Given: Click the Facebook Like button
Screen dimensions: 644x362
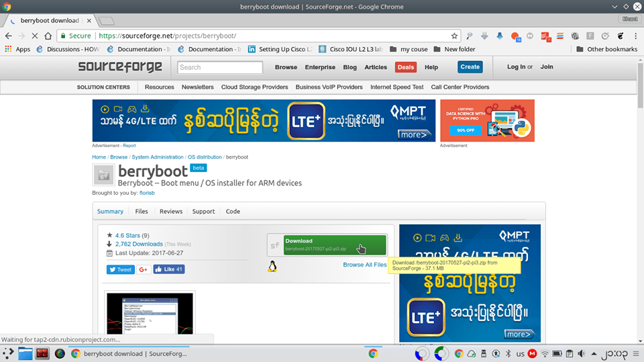Looking at the screenshot, I should tap(169, 269).
